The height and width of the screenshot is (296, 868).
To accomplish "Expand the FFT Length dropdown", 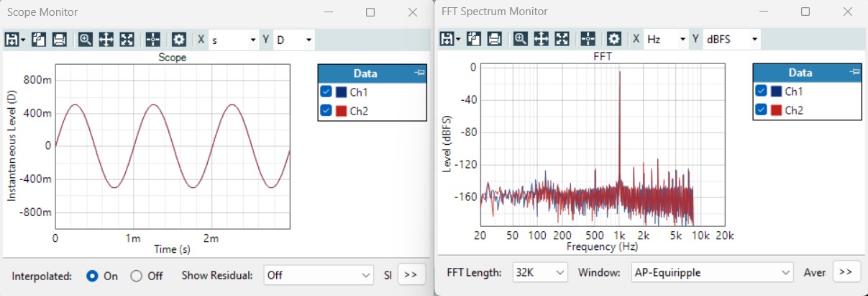I will (540, 272).
